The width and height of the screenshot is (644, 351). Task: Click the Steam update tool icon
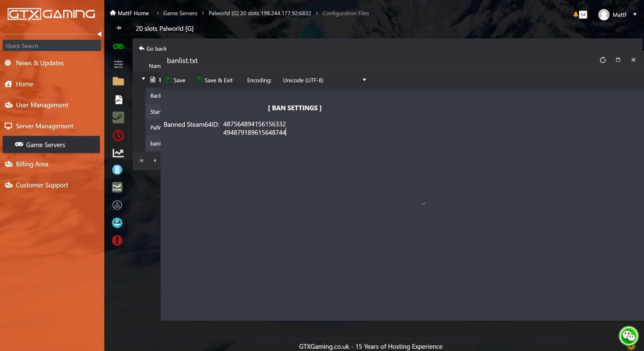pyautogui.click(x=117, y=187)
